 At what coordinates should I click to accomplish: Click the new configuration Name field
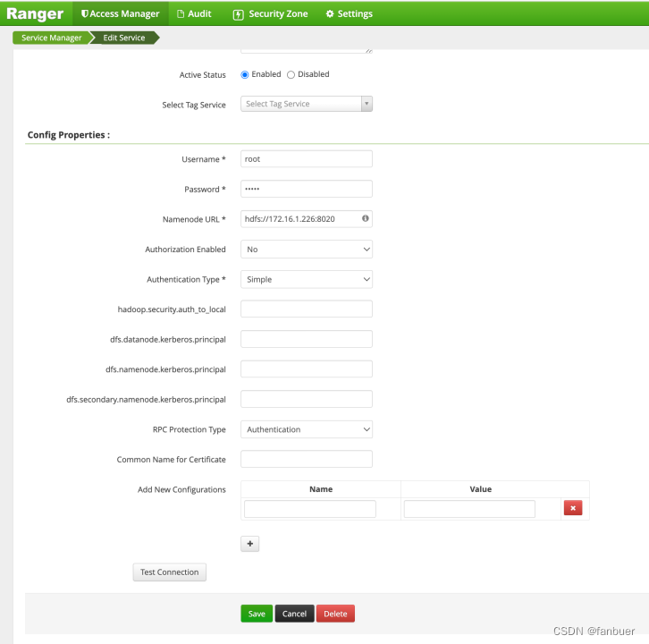pyautogui.click(x=310, y=509)
